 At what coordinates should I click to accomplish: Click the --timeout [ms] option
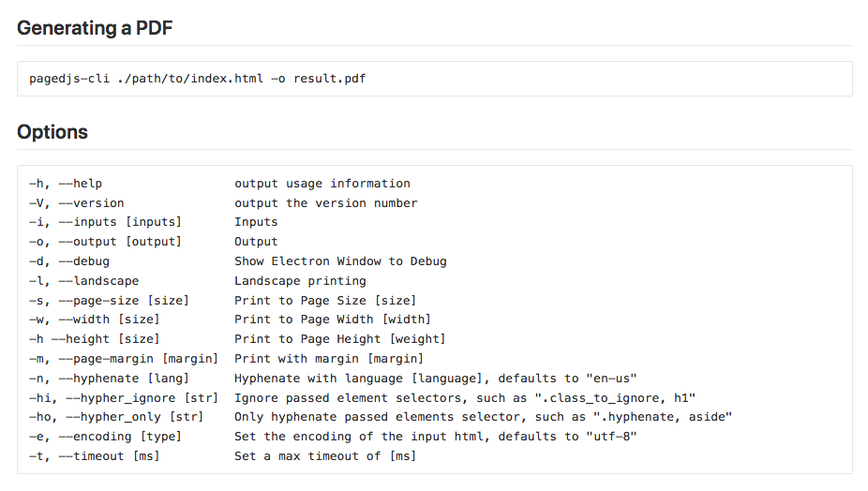pos(94,456)
